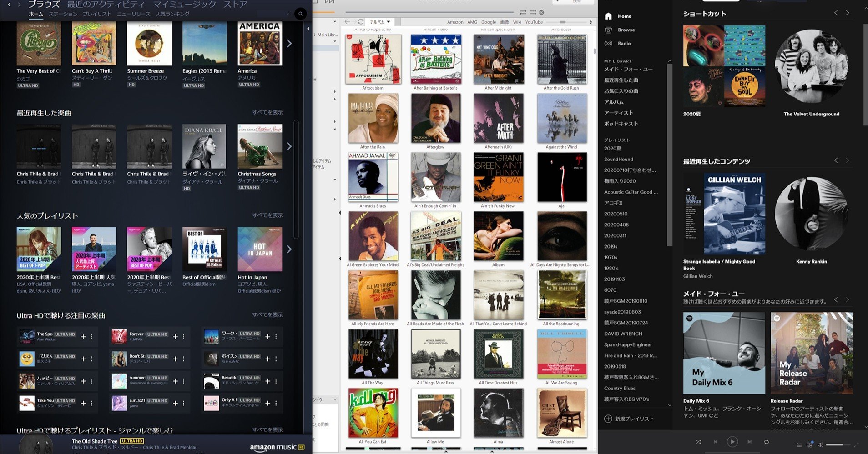Screen dimensions: 868x454
Task: Show more recently played songs with the chevron
Action: [289, 146]
